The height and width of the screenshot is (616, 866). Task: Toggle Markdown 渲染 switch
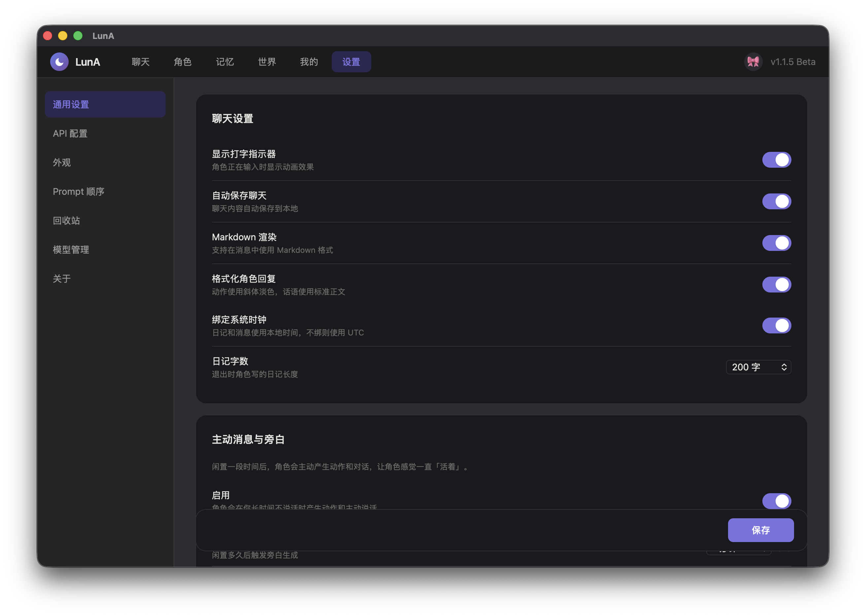(x=776, y=243)
